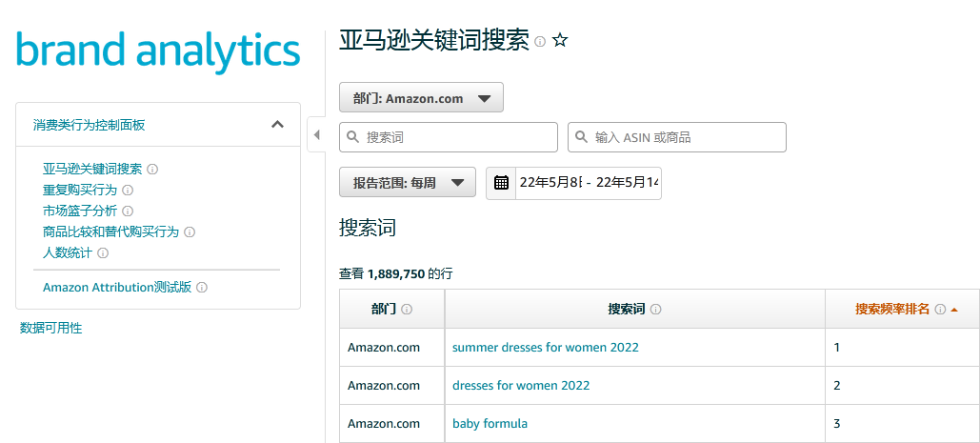
Task: Toggle the sort arrow on 搜索频率排名
Action: coord(953,310)
